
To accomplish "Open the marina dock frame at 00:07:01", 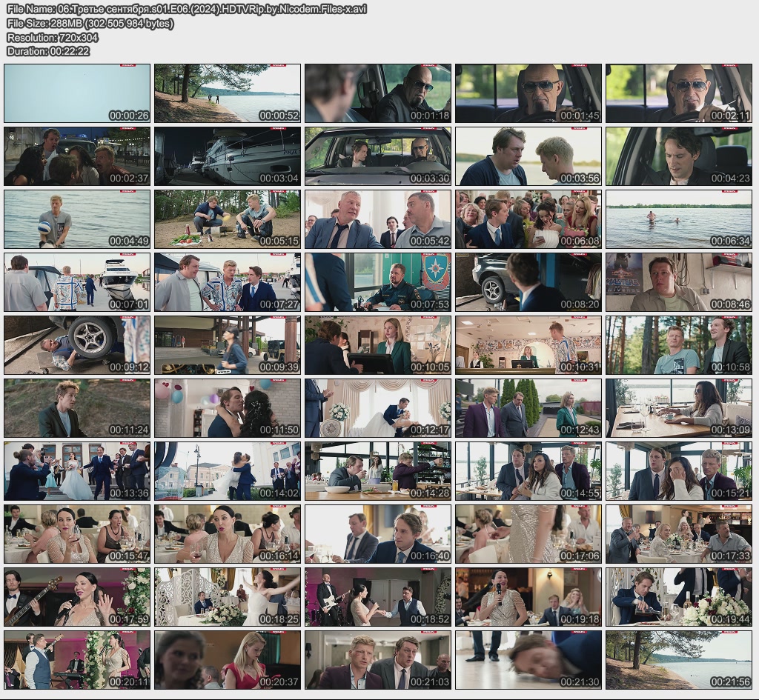I will (x=77, y=282).
